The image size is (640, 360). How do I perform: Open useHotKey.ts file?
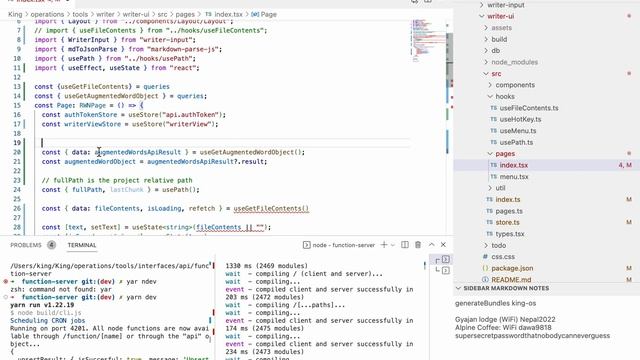520,119
